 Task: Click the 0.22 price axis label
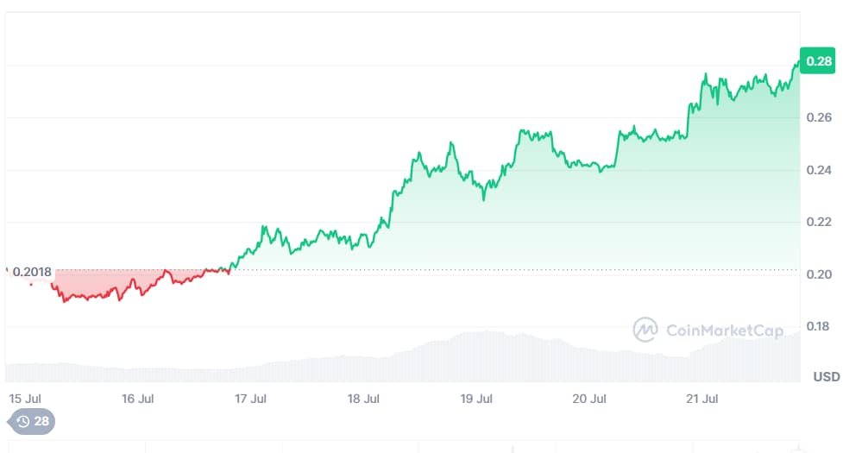[x=820, y=222]
